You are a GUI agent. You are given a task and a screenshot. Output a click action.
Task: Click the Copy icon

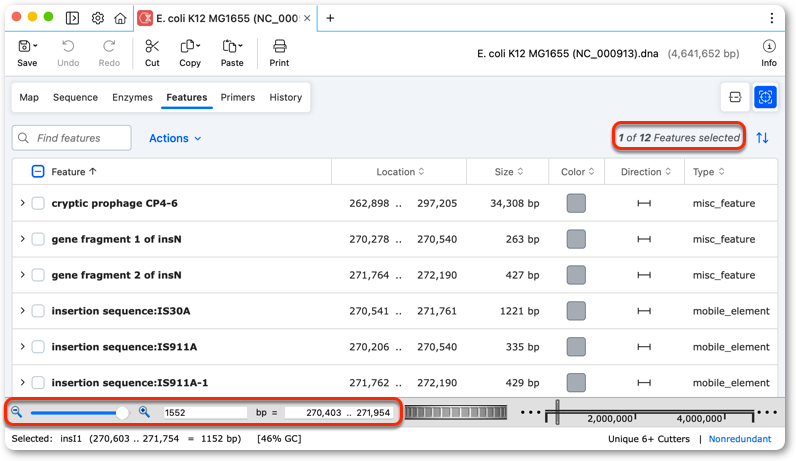coord(187,46)
